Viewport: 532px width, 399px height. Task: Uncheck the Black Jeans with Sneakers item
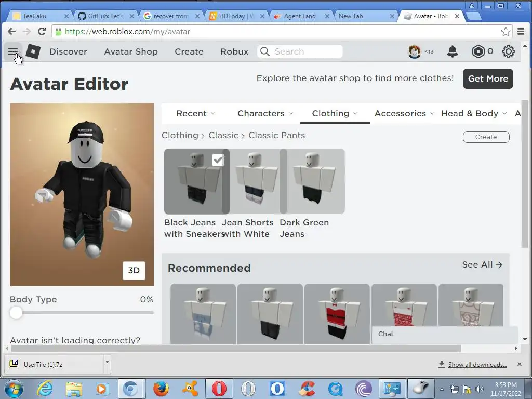218,160
